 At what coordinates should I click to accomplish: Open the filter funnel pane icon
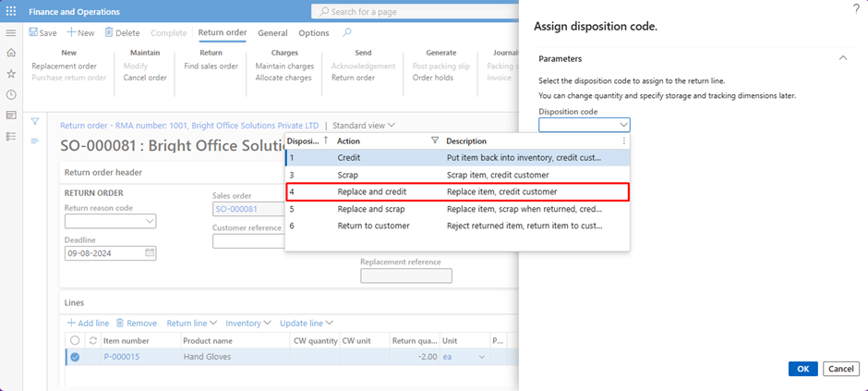35,121
